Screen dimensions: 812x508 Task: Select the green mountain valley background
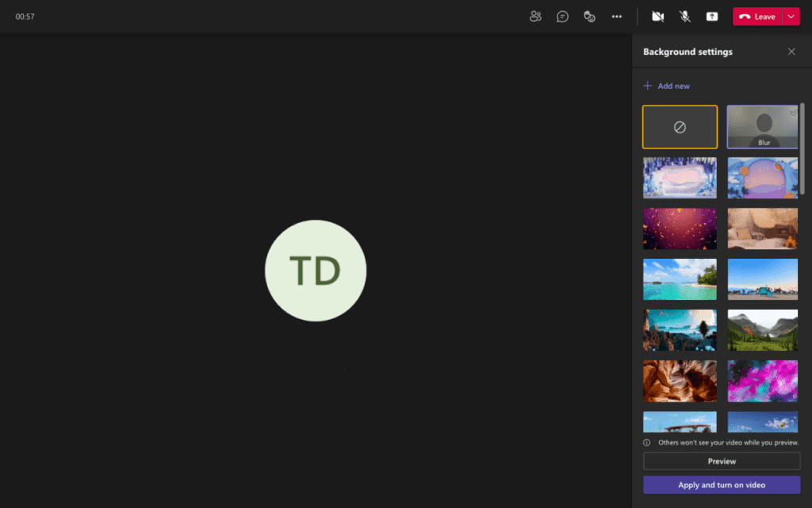pyautogui.click(x=763, y=330)
